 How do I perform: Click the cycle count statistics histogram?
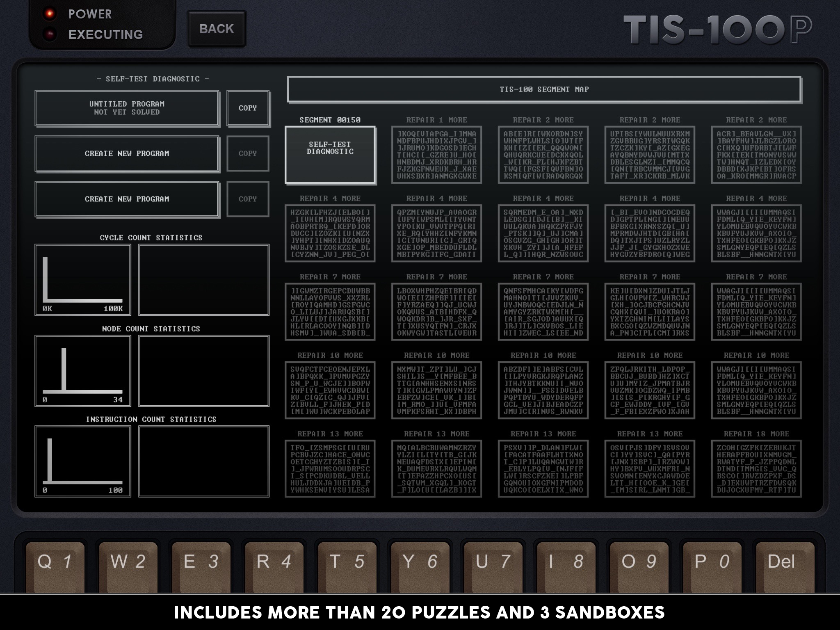83,280
